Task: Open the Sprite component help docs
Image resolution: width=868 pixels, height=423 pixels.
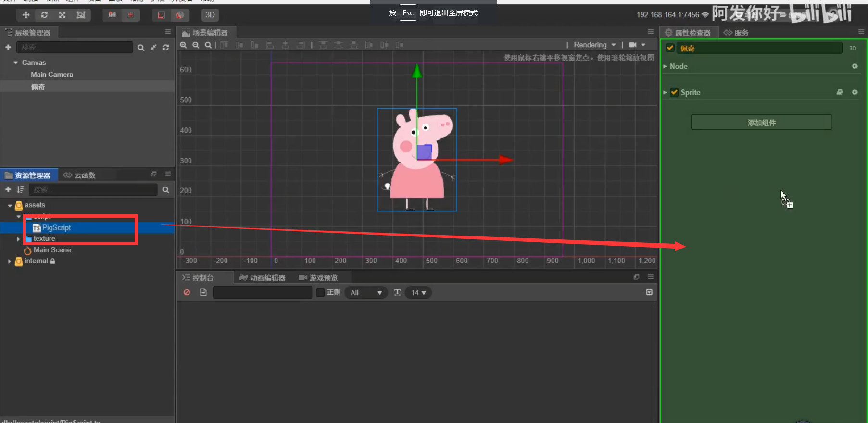Action: (x=840, y=92)
